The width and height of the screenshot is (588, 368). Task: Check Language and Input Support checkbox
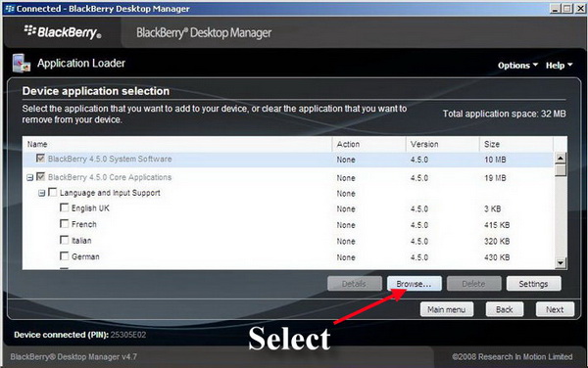(x=53, y=193)
